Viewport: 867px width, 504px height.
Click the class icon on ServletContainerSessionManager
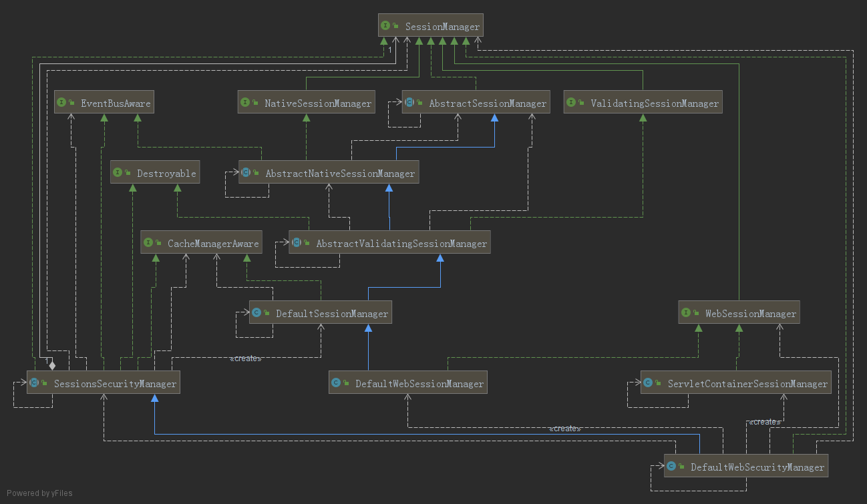point(647,383)
